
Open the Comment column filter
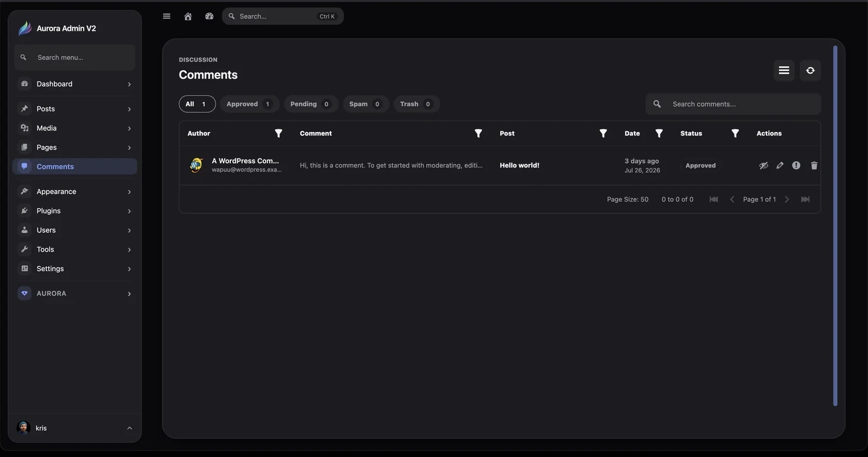[x=478, y=134]
